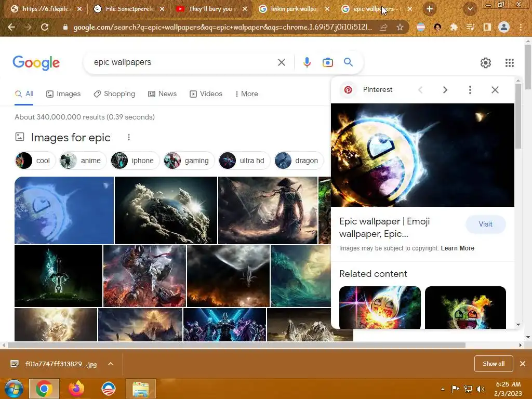
Task: Toggle the Chrome side panel icon
Action: click(487, 27)
